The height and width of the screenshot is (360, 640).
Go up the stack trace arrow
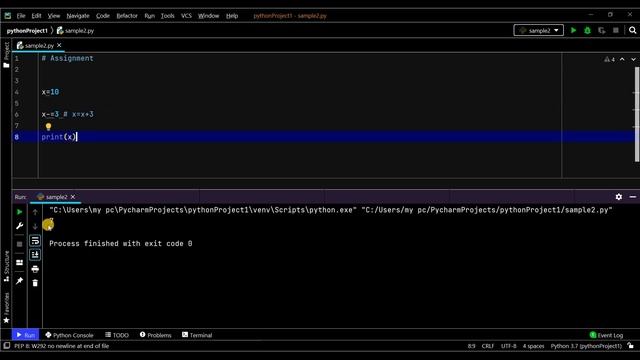35,212
